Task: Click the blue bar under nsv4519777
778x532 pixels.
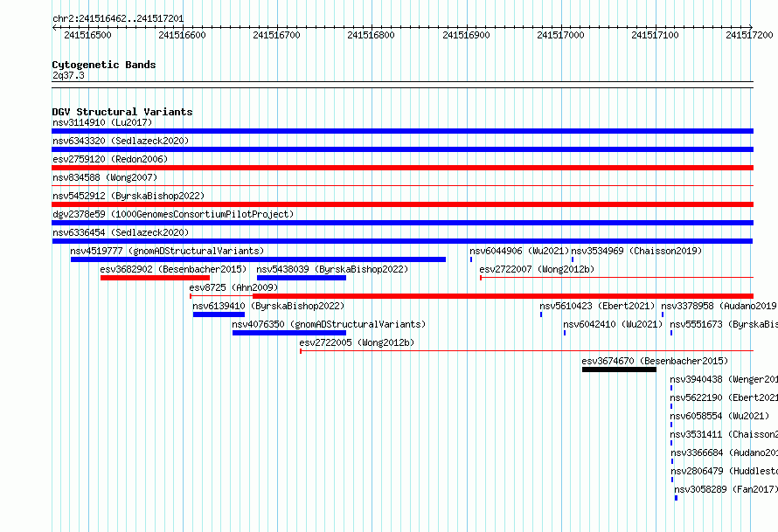Action: 258,259
